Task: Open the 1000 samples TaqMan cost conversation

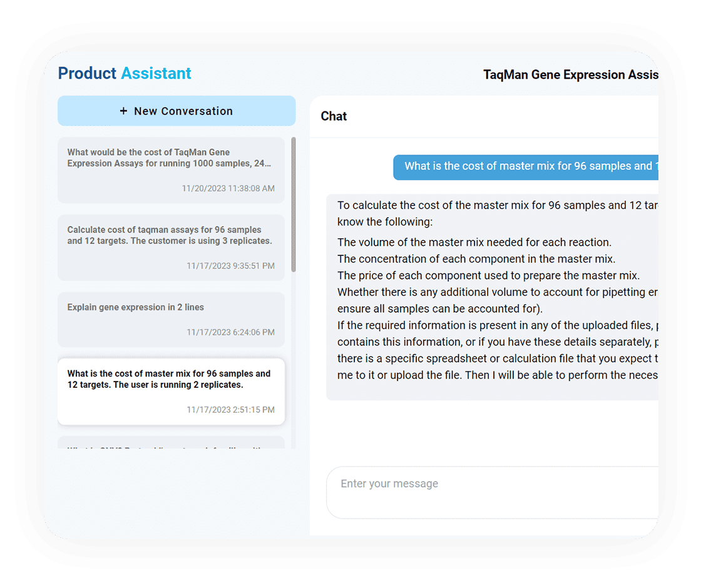Action: [x=170, y=158]
